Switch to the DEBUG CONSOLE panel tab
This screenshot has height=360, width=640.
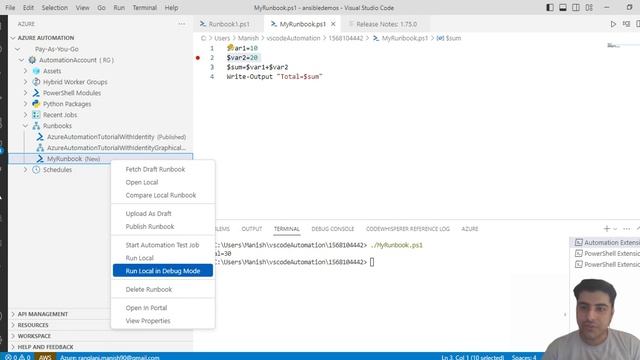pos(333,229)
